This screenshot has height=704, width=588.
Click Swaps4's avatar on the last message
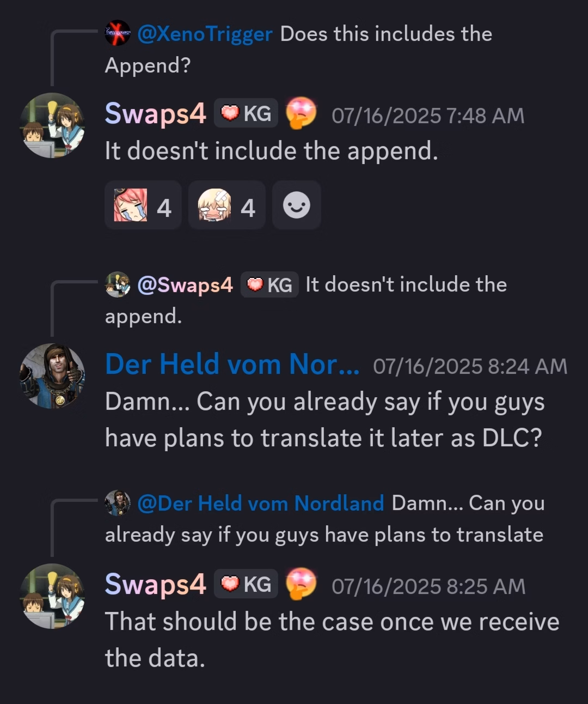[52, 596]
